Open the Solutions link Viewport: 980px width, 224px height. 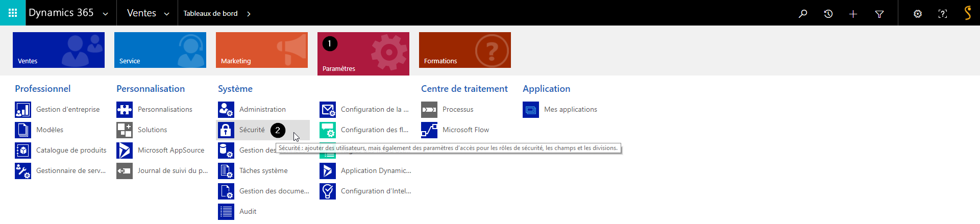click(152, 130)
